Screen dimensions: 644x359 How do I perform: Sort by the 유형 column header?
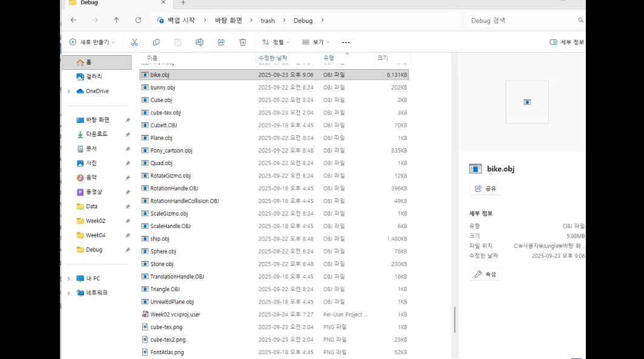click(x=328, y=58)
